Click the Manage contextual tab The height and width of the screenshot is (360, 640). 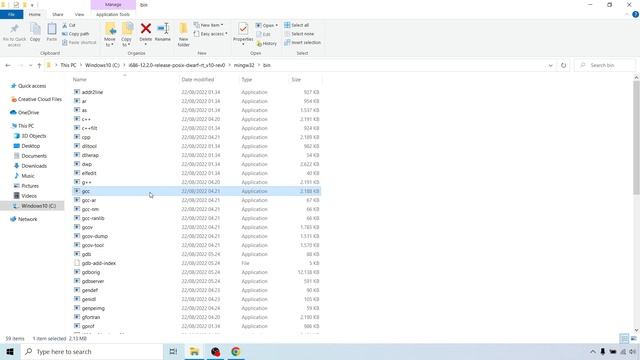(x=113, y=4)
